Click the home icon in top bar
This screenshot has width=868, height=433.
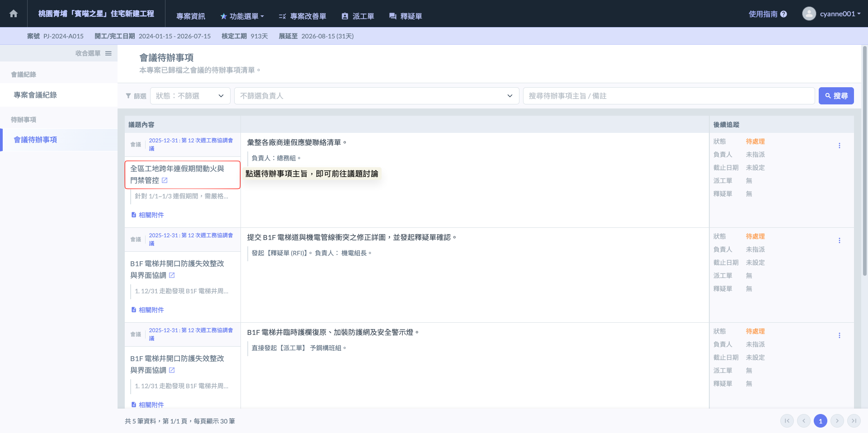(x=14, y=14)
